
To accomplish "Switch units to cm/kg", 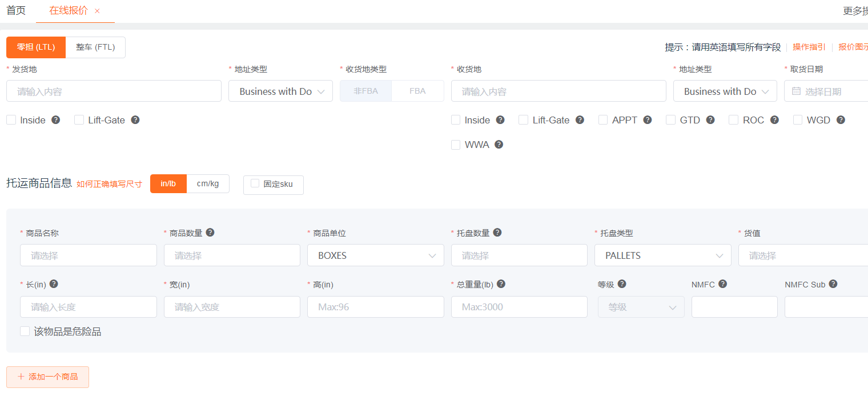I will 208,183.
